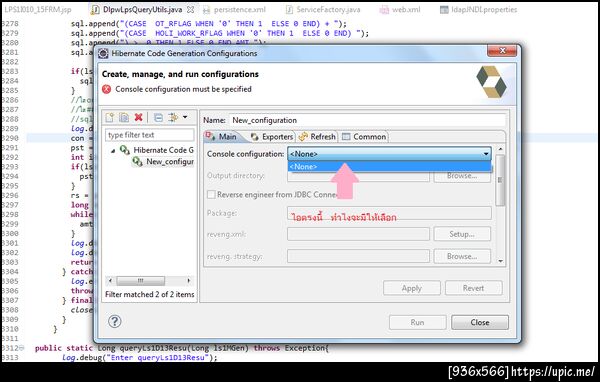Click the Browse button for Output directory
600x382 pixels.
pyautogui.click(x=462, y=176)
